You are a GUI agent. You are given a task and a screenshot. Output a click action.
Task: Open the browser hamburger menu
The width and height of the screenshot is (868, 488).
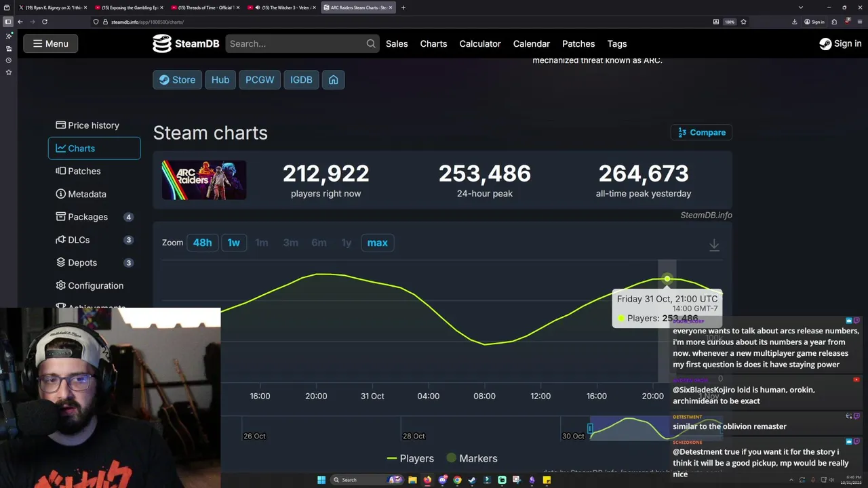(x=859, y=22)
